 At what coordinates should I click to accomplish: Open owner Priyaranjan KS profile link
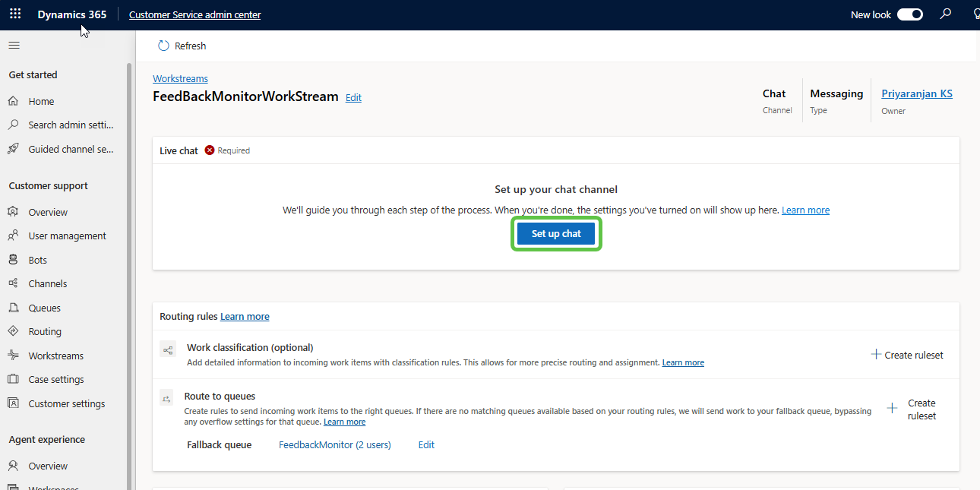click(916, 93)
